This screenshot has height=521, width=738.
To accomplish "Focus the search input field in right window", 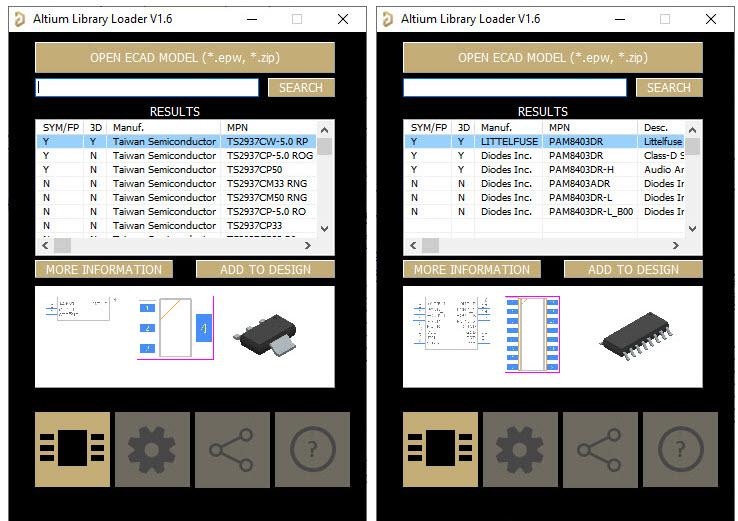I will point(515,88).
